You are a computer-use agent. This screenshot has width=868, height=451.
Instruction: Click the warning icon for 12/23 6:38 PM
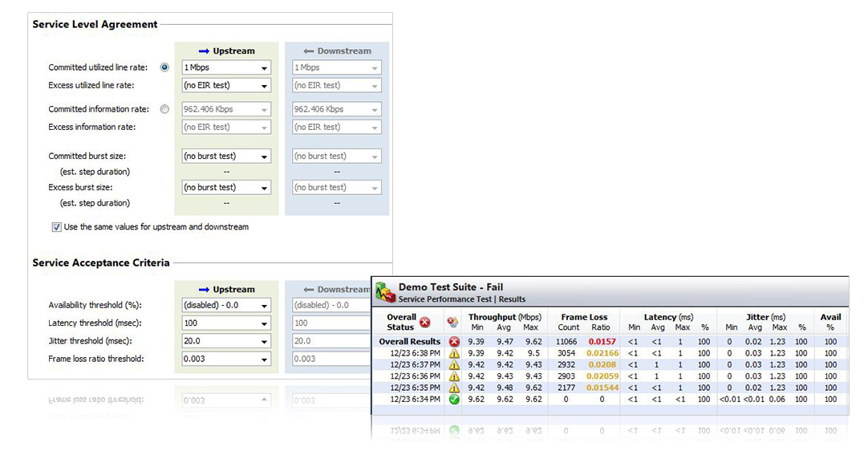pos(454,353)
